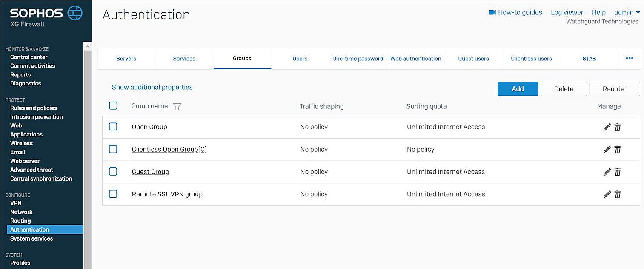Edit the Remote SSL VPN group
This screenshot has width=644, height=269.
point(607,194)
